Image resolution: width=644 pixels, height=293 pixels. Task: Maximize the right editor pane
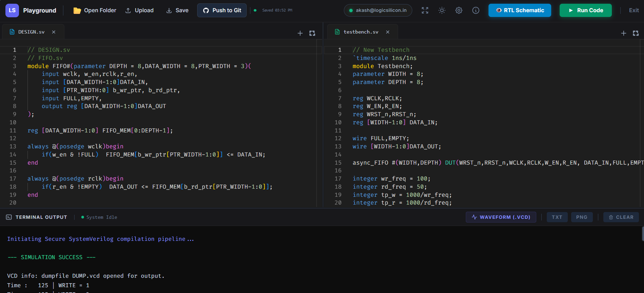(636, 33)
